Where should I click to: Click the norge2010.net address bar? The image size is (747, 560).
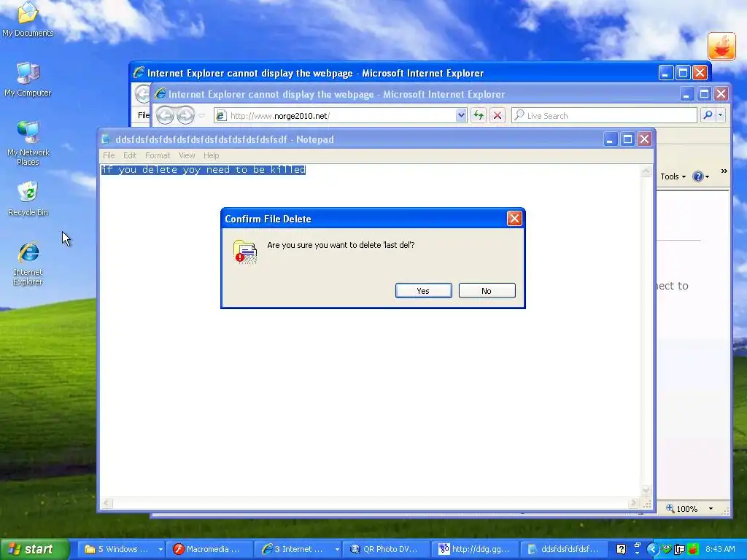tap(336, 116)
